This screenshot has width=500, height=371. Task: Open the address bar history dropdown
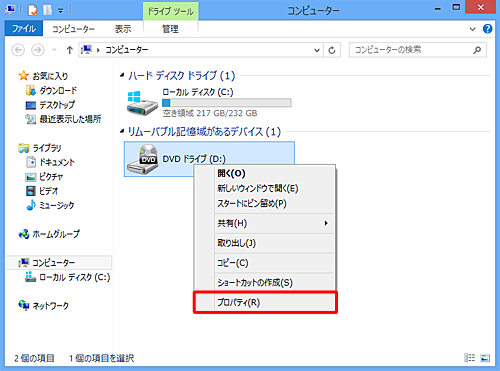coord(317,50)
